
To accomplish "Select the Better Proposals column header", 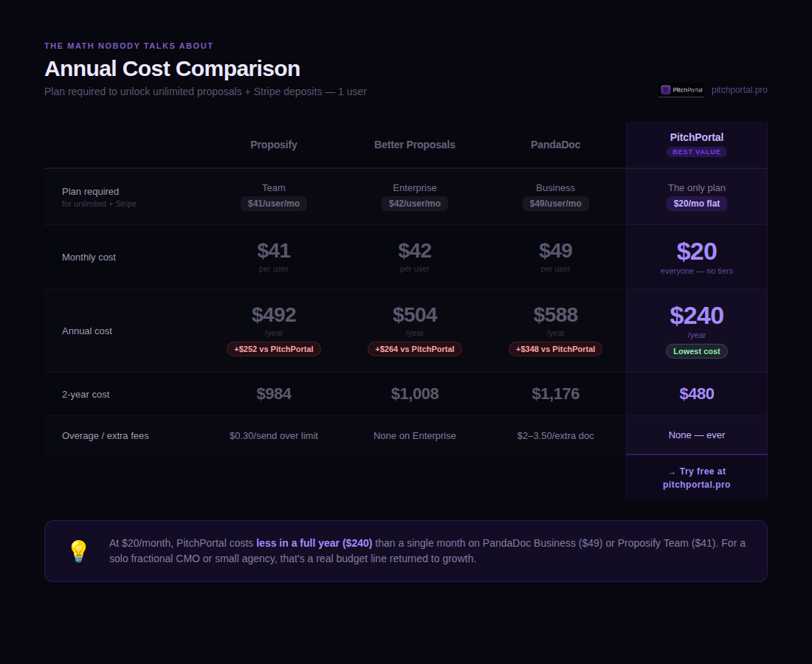I will click(414, 145).
